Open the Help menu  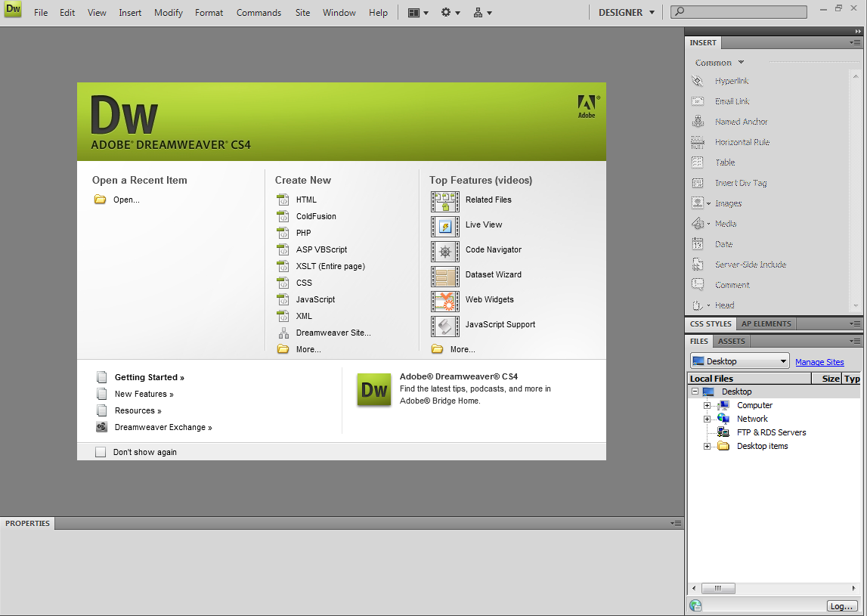378,13
